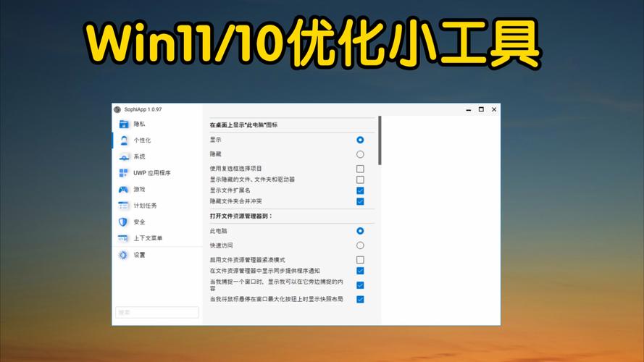644x362 pixels.
Task: Go to the 游戏 section
Action: 157,189
